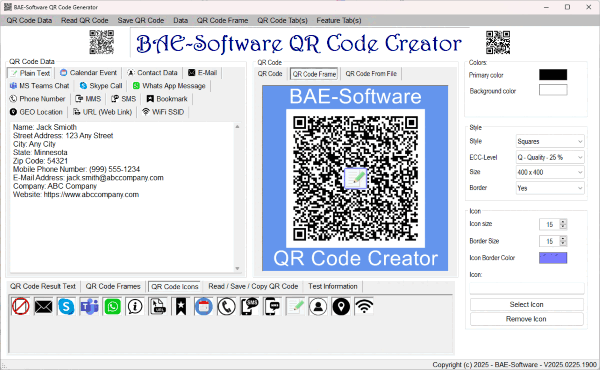
Task: Open the Calendar Event data tab
Action: coord(88,73)
